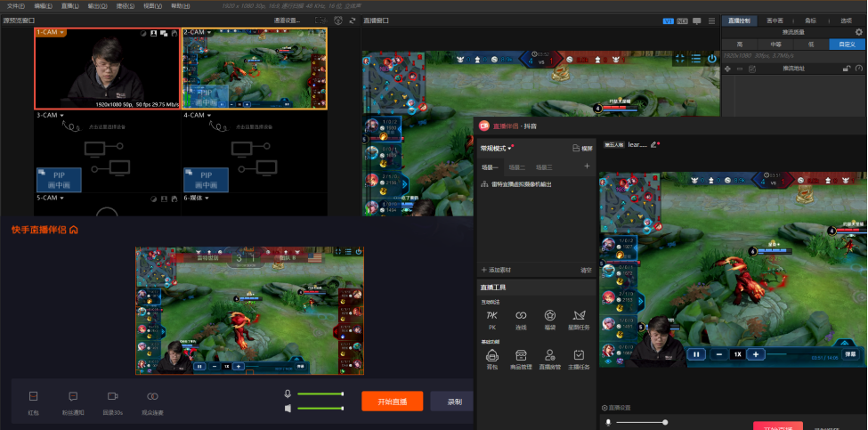
Task: Open 福袋 lucky bag tool
Action: click(x=549, y=320)
